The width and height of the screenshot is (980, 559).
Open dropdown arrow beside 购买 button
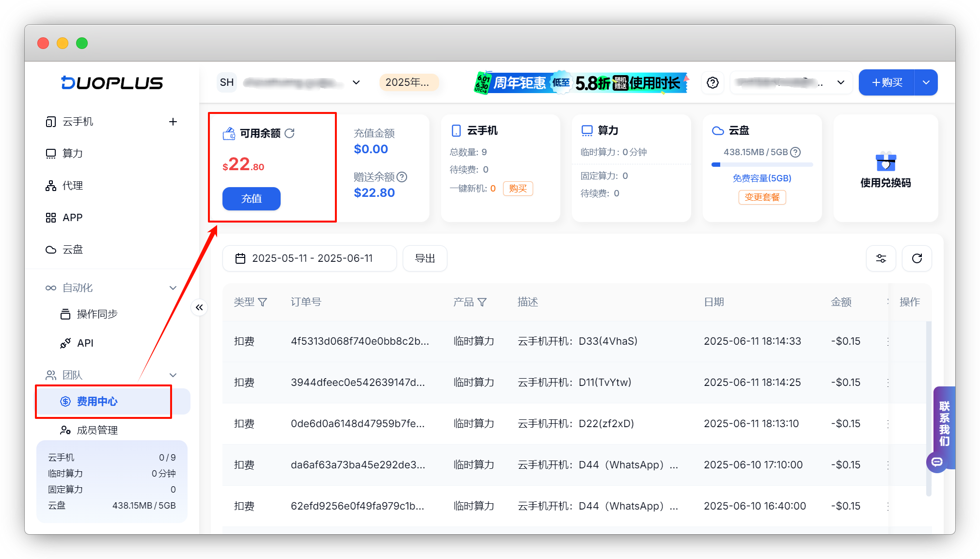tap(926, 83)
